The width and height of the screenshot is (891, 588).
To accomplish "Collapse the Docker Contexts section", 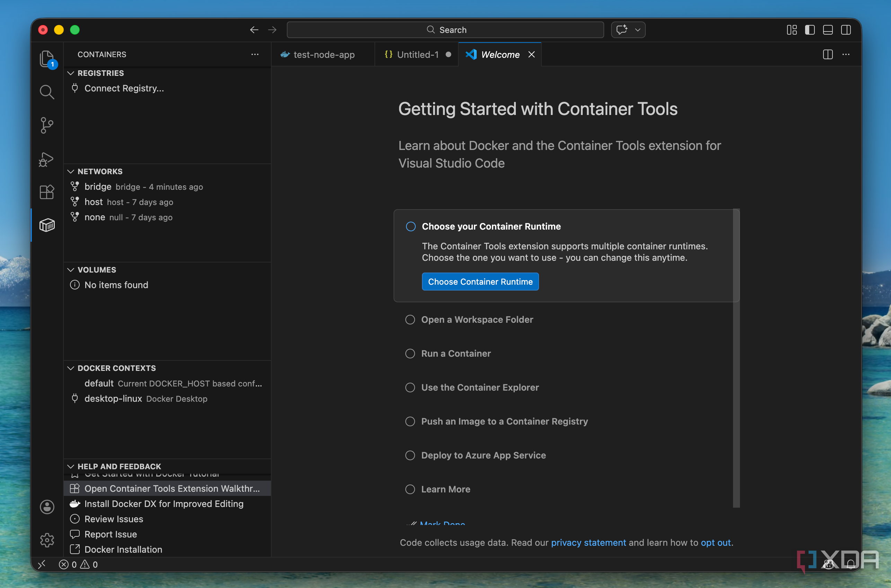I will [x=71, y=368].
